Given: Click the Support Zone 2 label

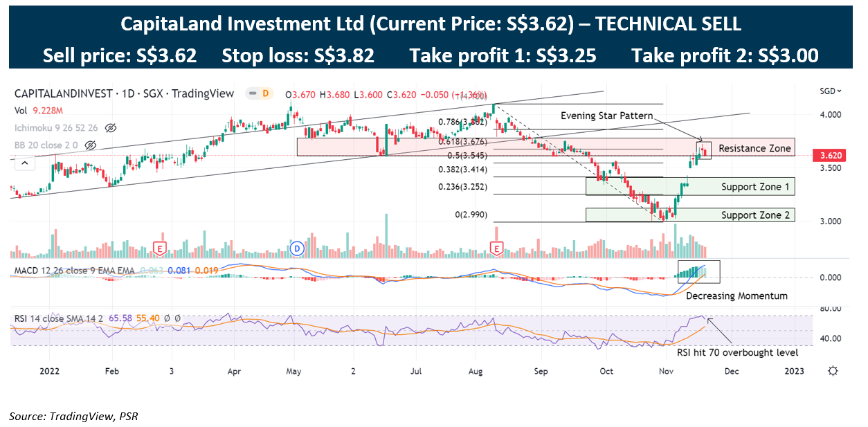Looking at the screenshot, I should tap(755, 215).
